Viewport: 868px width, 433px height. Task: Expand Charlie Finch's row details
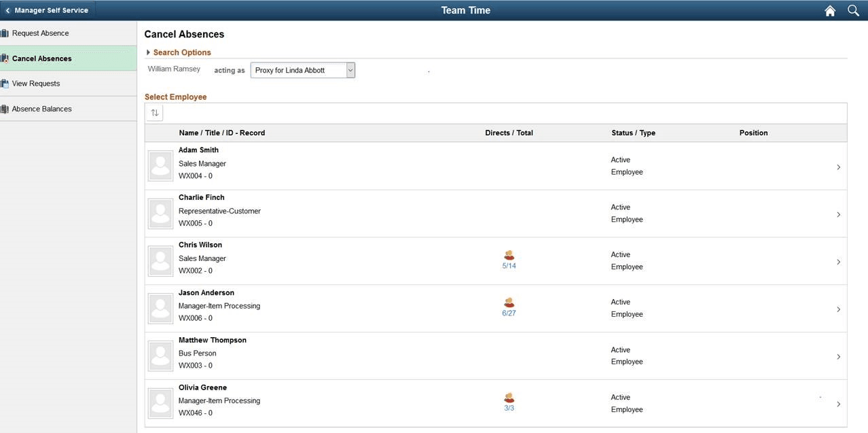(x=837, y=214)
